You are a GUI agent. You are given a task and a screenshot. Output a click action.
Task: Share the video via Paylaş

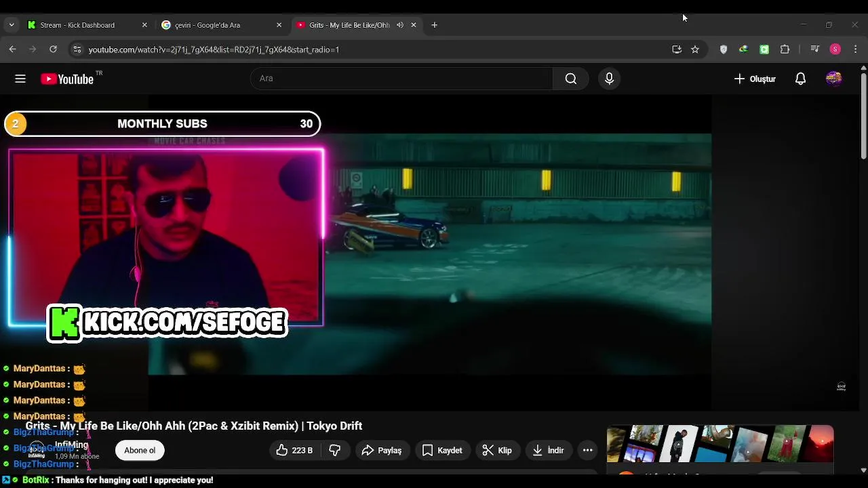382,450
